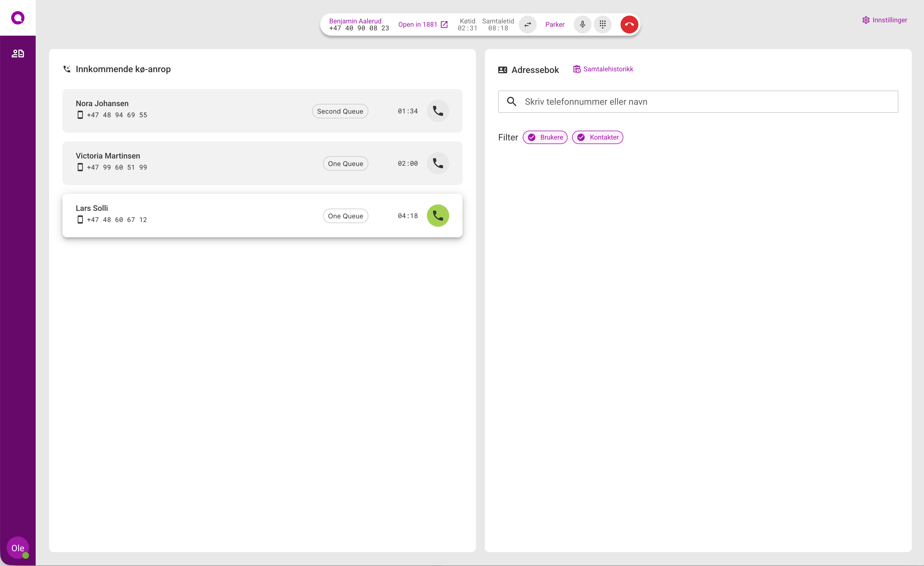The width and height of the screenshot is (924, 566).
Task: Open contacts panel in the sidebar
Action: pos(18,53)
